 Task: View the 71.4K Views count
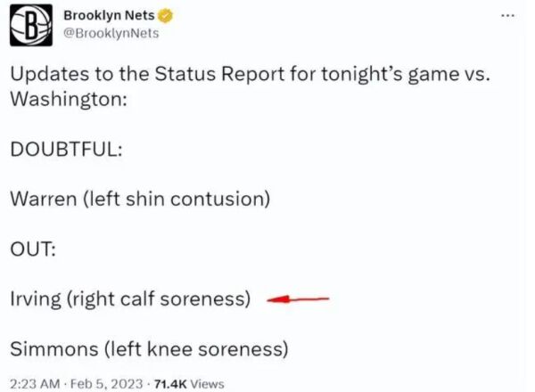point(188,383)
